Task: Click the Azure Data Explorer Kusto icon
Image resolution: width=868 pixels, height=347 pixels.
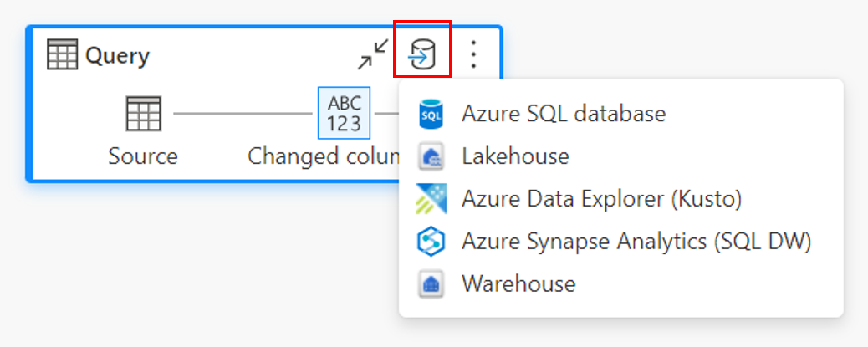Action: click(431, 199)
